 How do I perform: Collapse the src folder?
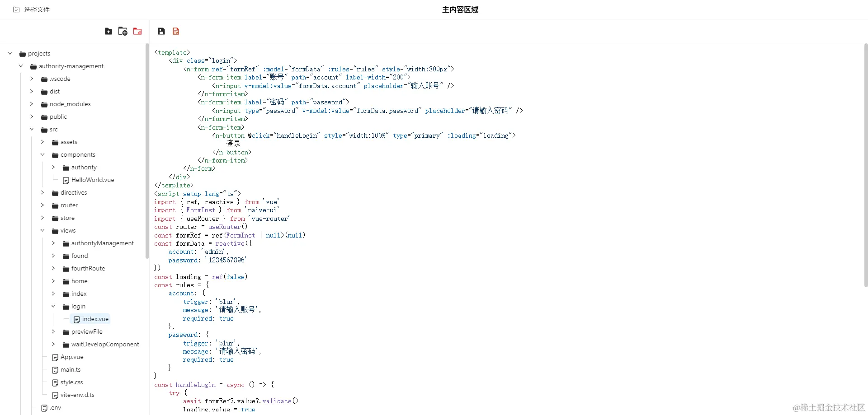pos(32,129)
